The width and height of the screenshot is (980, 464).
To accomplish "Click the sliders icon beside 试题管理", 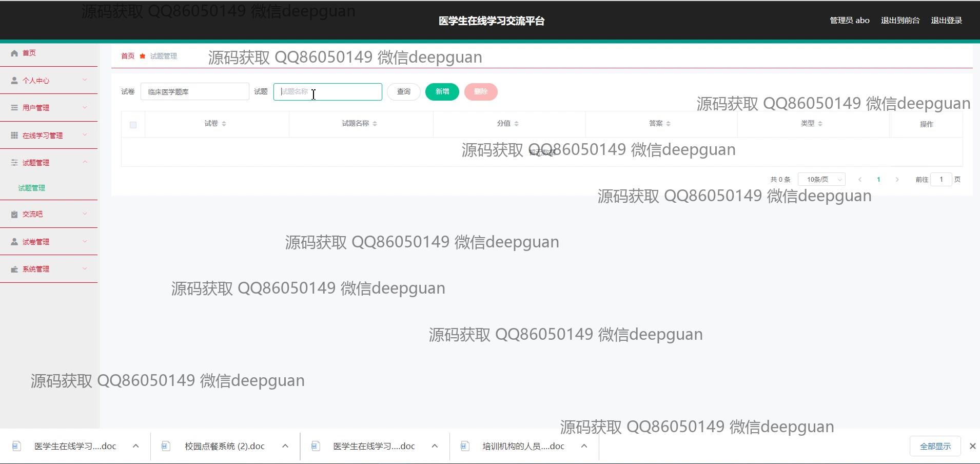I will pyautogui.click(x=14, y=163).
